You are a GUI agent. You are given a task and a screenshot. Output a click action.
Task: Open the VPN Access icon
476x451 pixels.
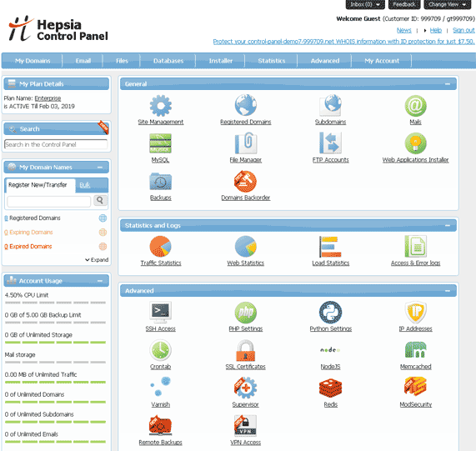click(246, 425)
